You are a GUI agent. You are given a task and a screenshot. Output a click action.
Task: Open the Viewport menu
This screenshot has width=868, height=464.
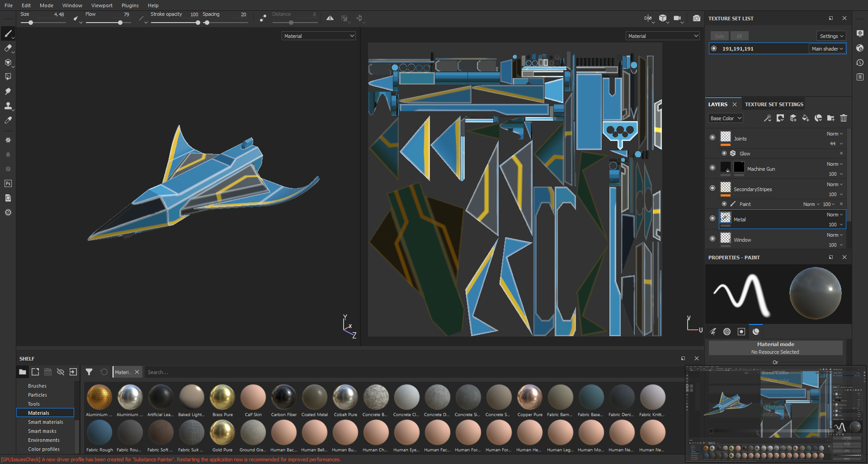102,5
